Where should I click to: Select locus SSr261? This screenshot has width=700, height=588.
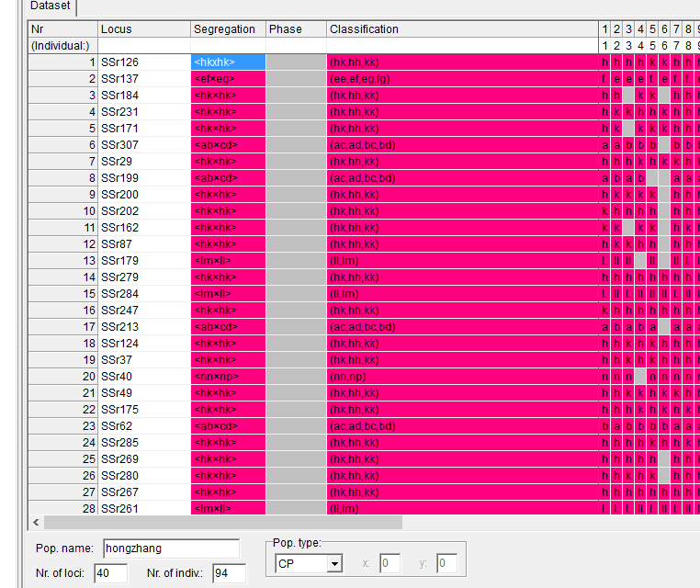point(144,508)
